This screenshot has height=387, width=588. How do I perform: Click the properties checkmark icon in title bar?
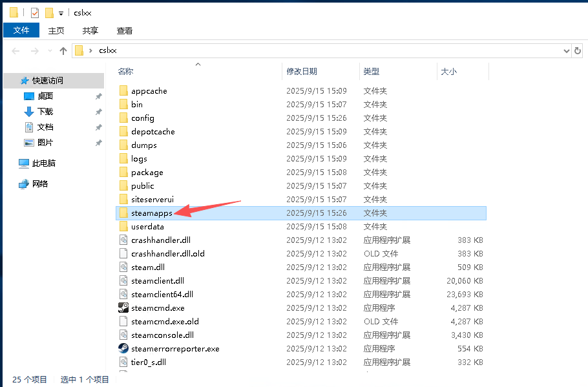[35, 13]
